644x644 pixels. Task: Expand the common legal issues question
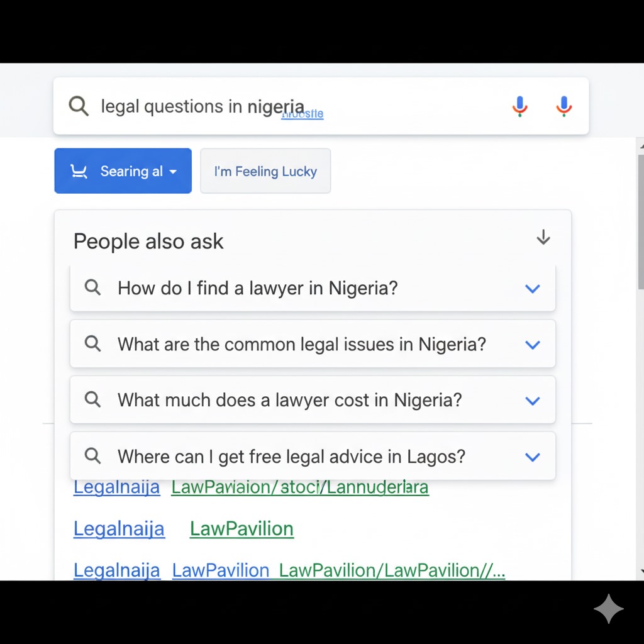[x=532, y=345]
